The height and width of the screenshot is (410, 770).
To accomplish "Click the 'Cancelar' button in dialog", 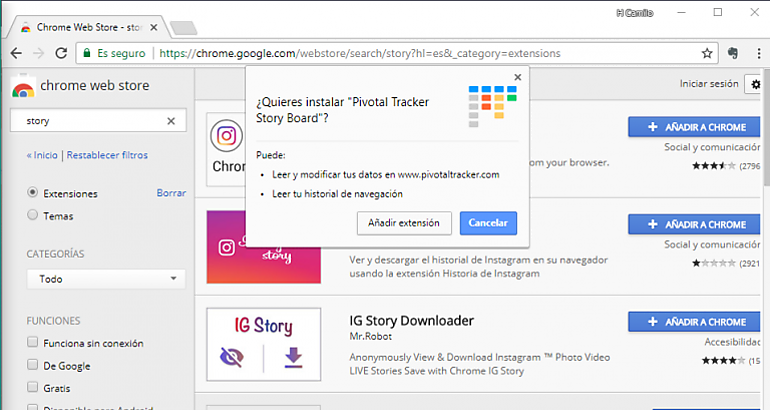I will coord(488,223).
